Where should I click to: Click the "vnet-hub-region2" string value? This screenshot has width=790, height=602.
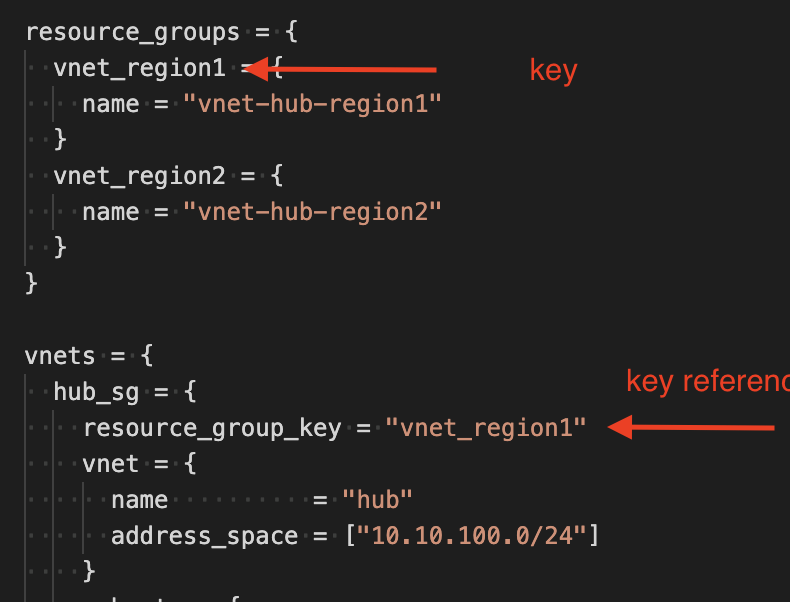coord(312,212)
